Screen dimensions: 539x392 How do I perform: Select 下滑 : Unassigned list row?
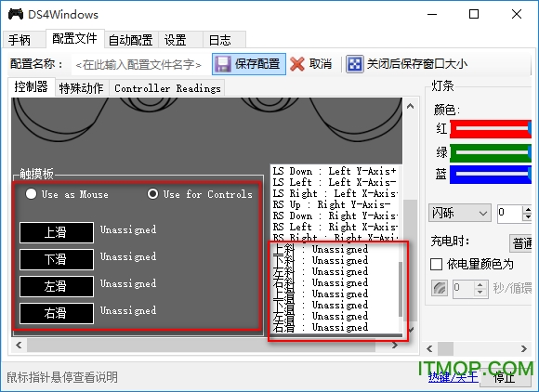point(335,305)
